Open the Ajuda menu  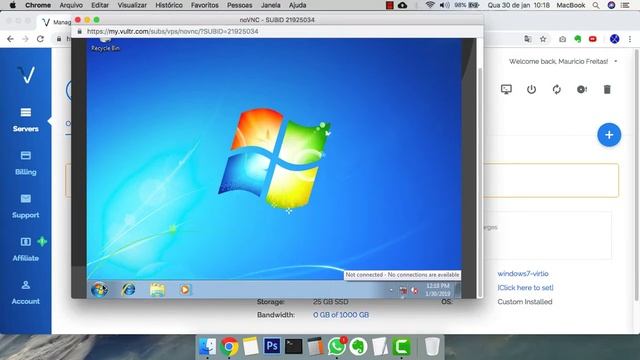[298, 5]
